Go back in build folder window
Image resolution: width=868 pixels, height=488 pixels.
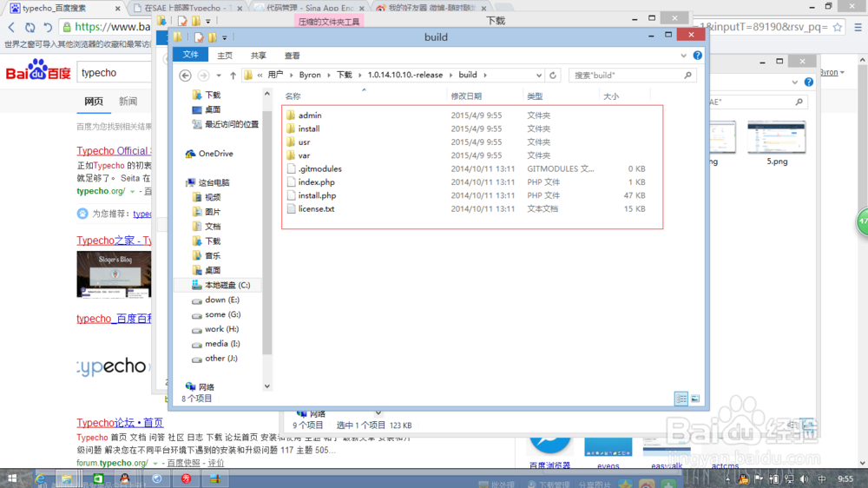pyautogui.click(x=186, y=76)
